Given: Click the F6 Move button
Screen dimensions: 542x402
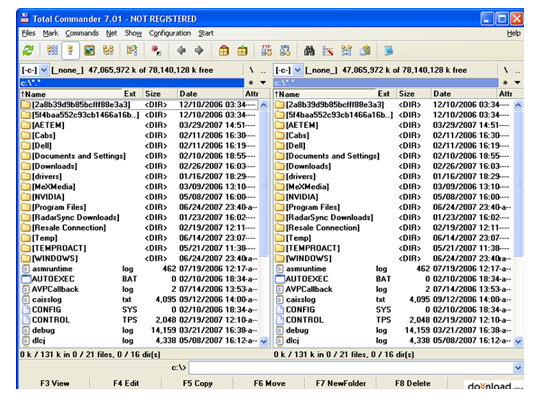Looking at the screenshot, I should point(269,383).
